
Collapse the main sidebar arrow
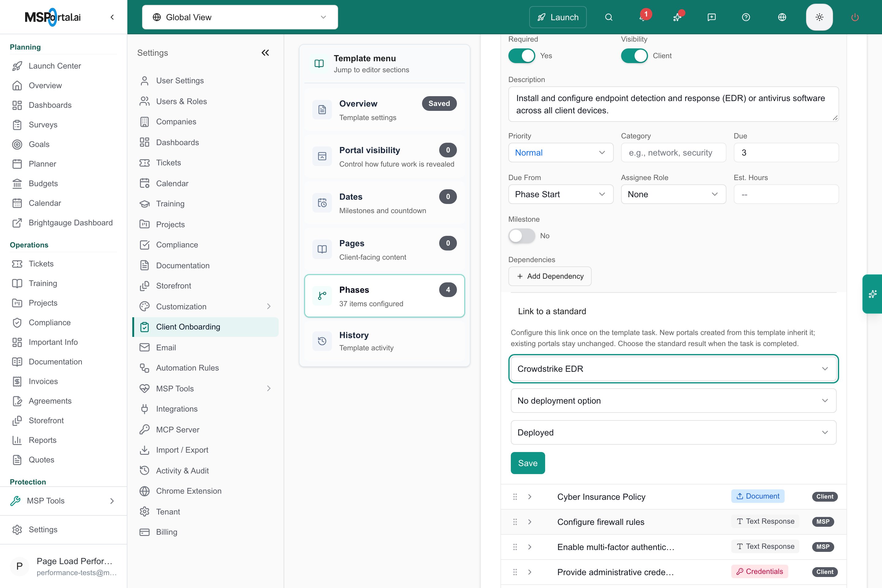112,17
